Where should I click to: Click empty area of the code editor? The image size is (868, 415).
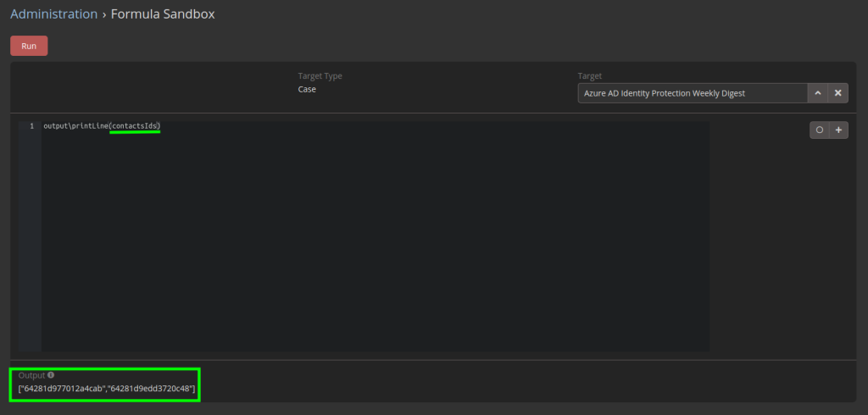coord(376,238)
